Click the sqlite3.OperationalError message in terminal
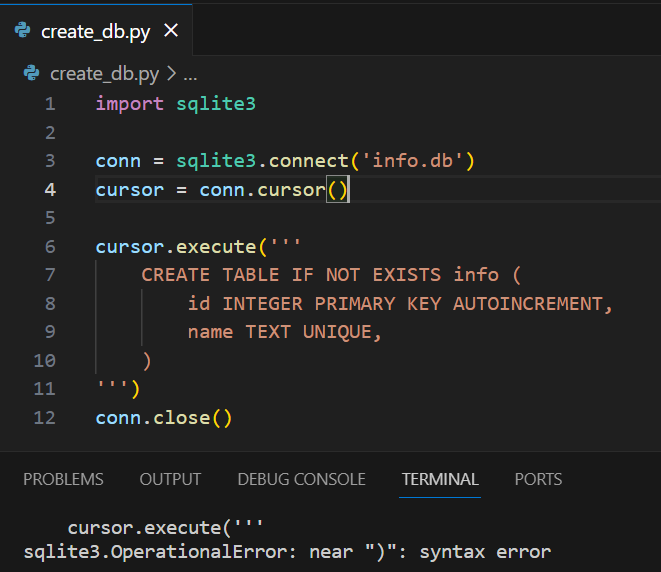The height and width of the screenshot is (572, 661). [x=287, y=552]
